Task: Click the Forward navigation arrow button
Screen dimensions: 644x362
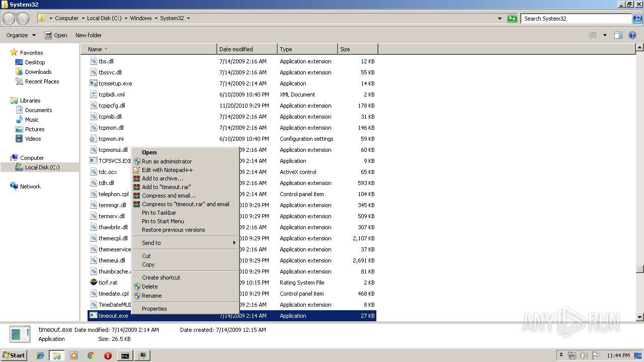Action: 23,19
